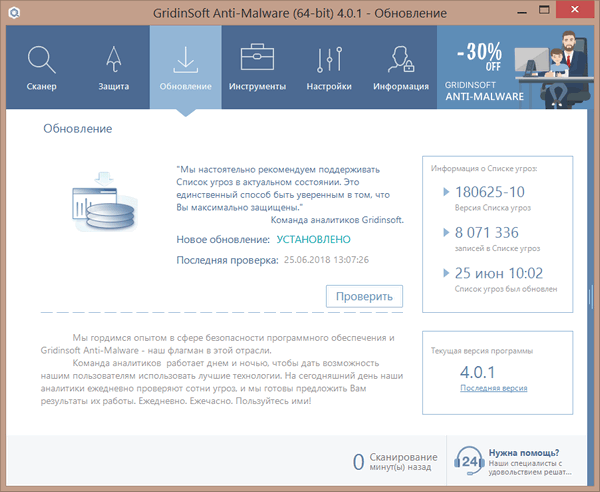The image size is (600, 492).
Task: Click the 25 июн 10:02 update date
Action: coord(499,273)
